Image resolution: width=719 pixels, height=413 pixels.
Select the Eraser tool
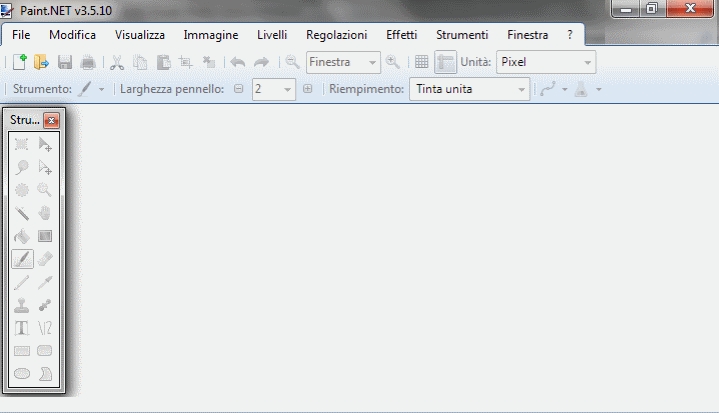coord(45,259)
